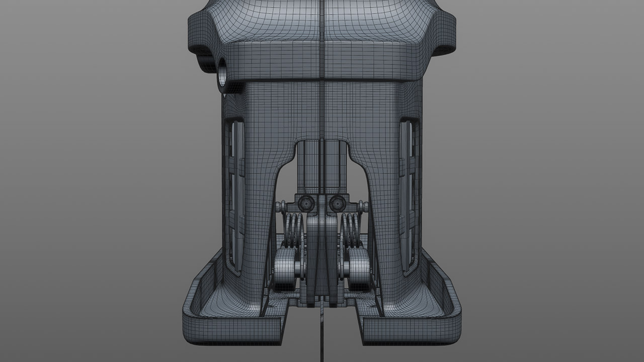Click the empty gray background left of model

coord(91,181)
